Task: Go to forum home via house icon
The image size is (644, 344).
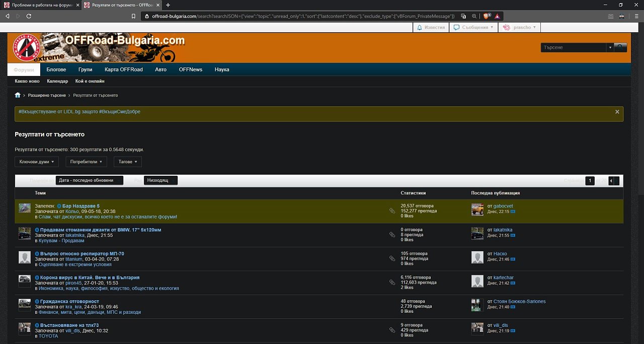Action: 18,95
